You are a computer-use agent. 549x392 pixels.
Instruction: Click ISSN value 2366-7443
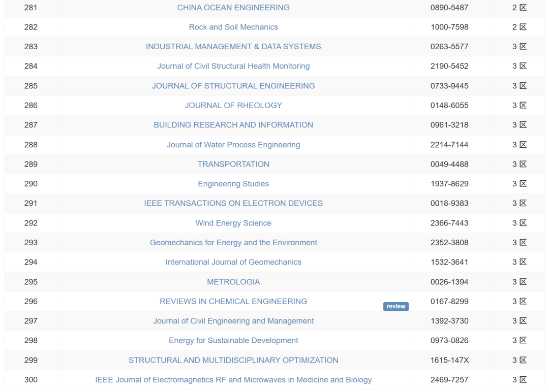pyautogui.click(x=449, y=223)
